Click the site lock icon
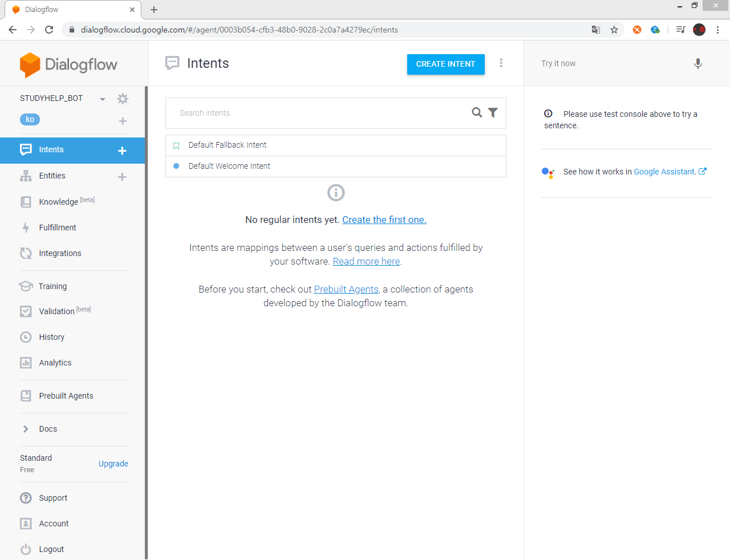 [x=71, y=30]
